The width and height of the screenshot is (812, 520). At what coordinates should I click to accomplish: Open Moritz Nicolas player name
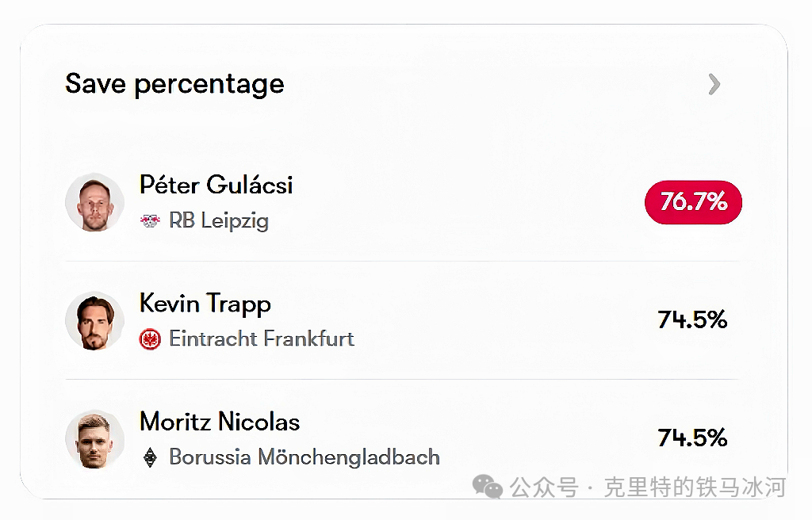[x=220, y=422]
